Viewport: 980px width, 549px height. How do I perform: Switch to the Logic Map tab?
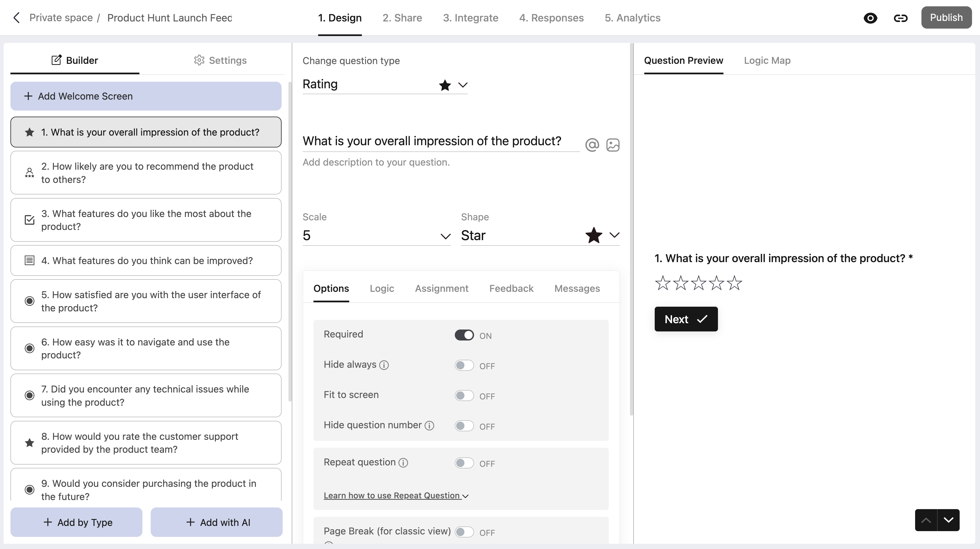click(x=767, y=61)
